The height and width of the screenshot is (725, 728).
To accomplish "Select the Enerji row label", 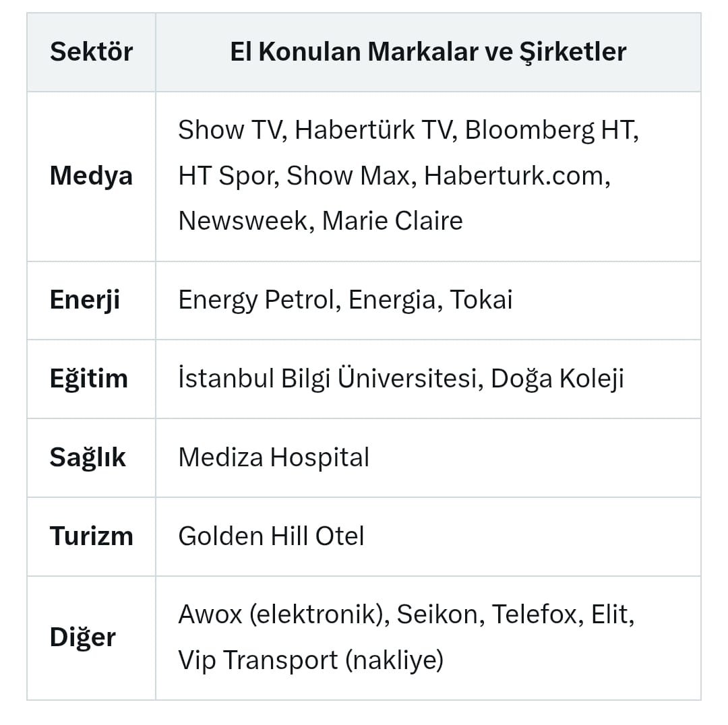I will pyautogui.click(x=85, y=300).
